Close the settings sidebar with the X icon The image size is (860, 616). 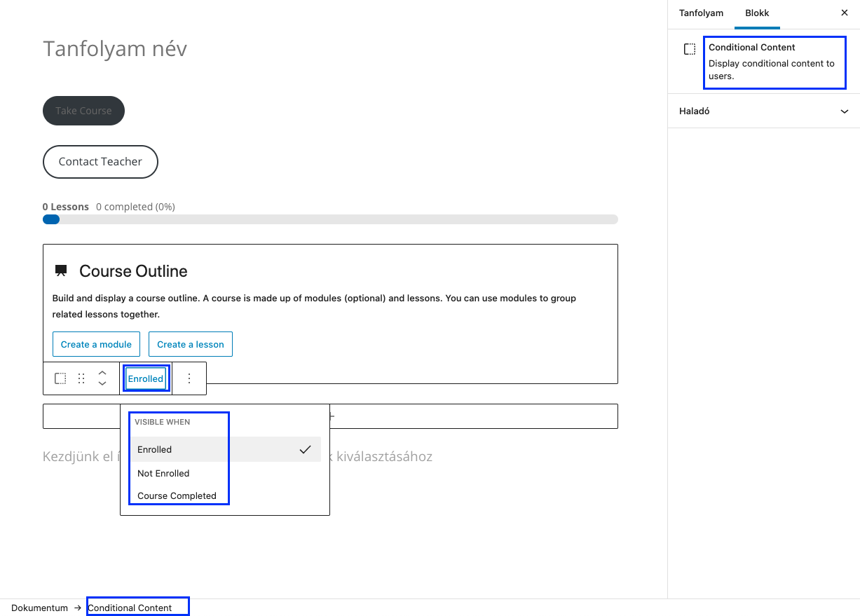pos(845,13)
